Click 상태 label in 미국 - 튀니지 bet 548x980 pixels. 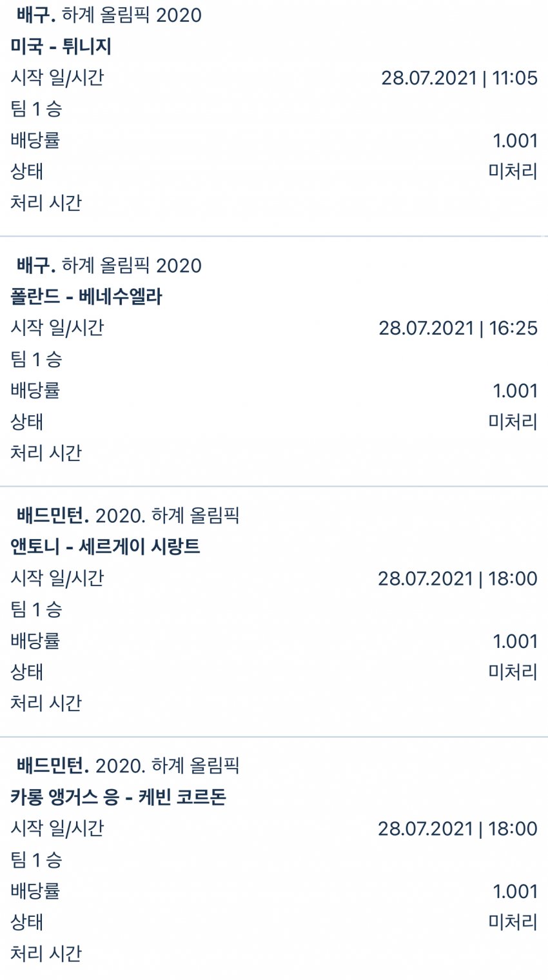(27, 171)
